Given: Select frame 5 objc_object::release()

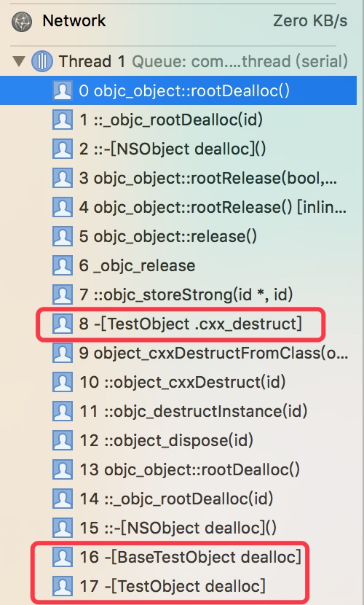Looking at the screenshot, I should [x=178, y=236].
